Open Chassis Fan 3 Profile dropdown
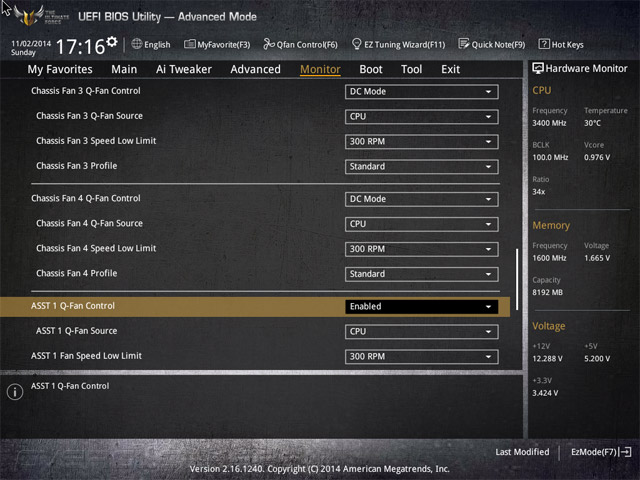The image size is (640, 480). [421, 167]
